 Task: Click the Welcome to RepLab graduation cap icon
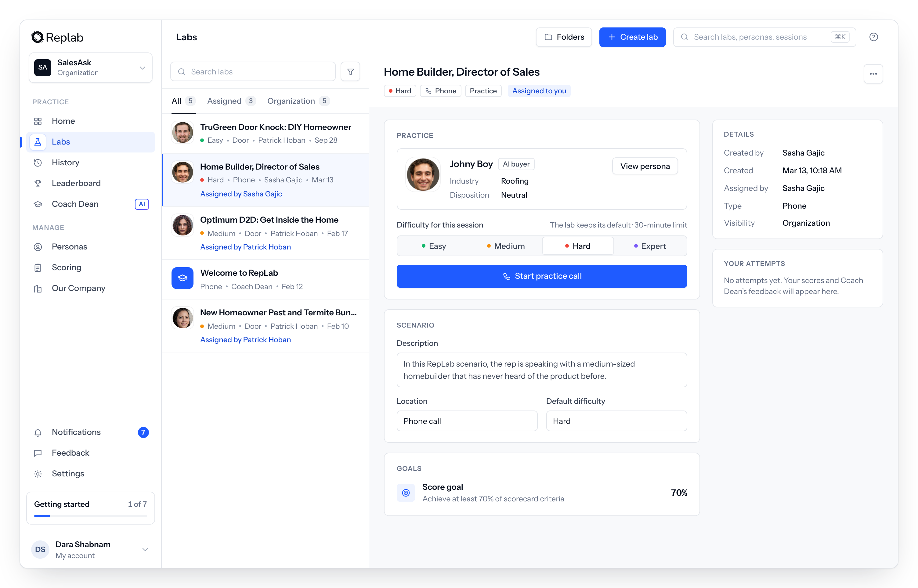tap(182, 278)
